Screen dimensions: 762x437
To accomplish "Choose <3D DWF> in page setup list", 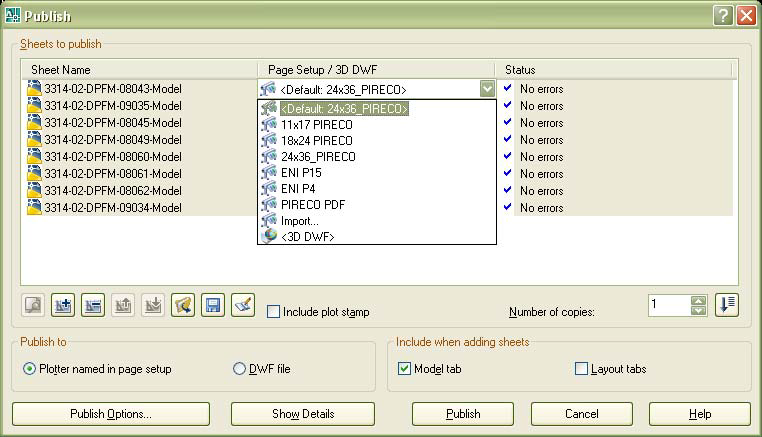I will tap(308, 237).
